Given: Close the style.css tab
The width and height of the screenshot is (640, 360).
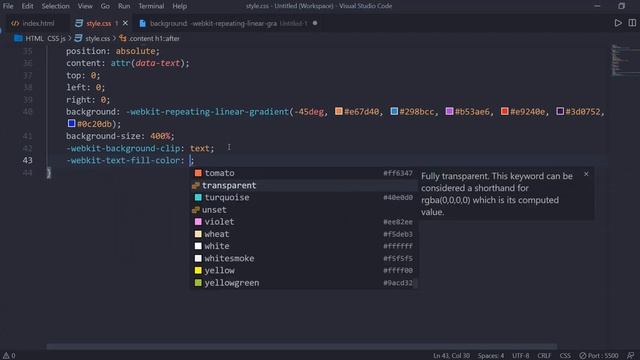Looking at the screenshot, I should (x=125, y=23).
